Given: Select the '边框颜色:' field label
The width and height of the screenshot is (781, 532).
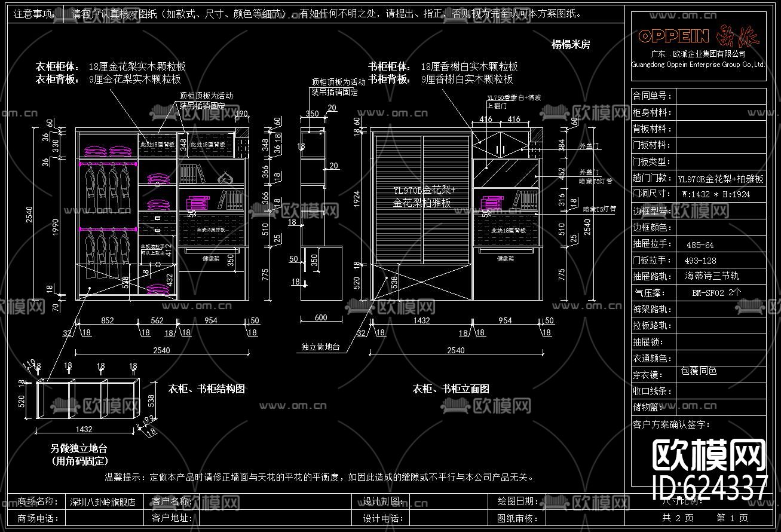Looking at the screenshot, I should click(653, 228).
